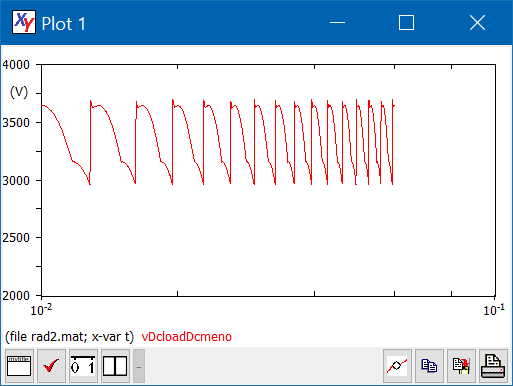The width and height of the screenshot is (513, 386).
Task: Click the file rad2.mat x-var label
Action: click(69, 337)
